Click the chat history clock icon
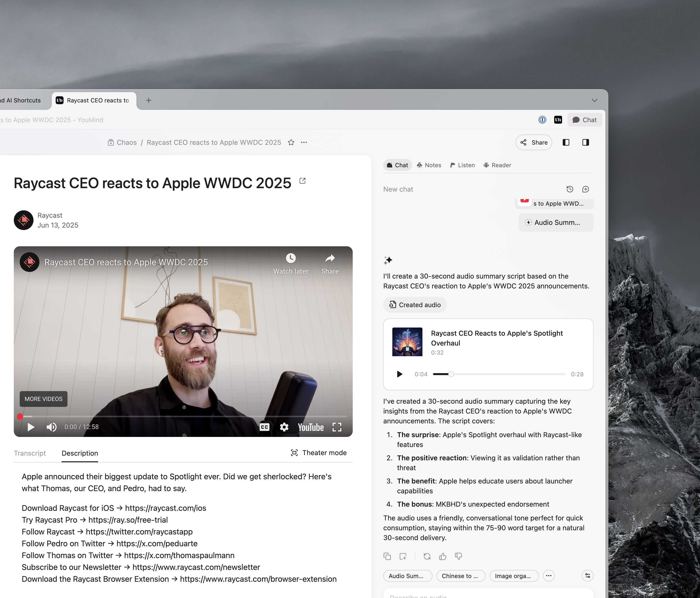This screenshot has height=598, width=700. pos(570,189)
